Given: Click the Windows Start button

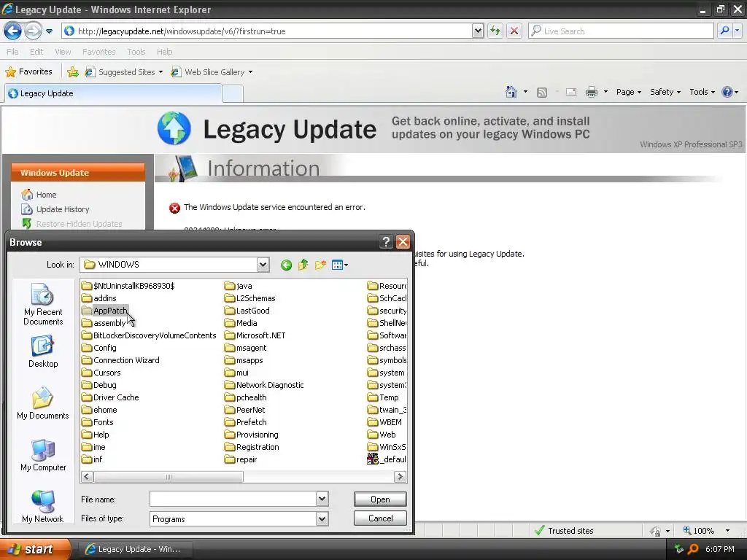Looking at the screenshot, I should click(35, 549).
